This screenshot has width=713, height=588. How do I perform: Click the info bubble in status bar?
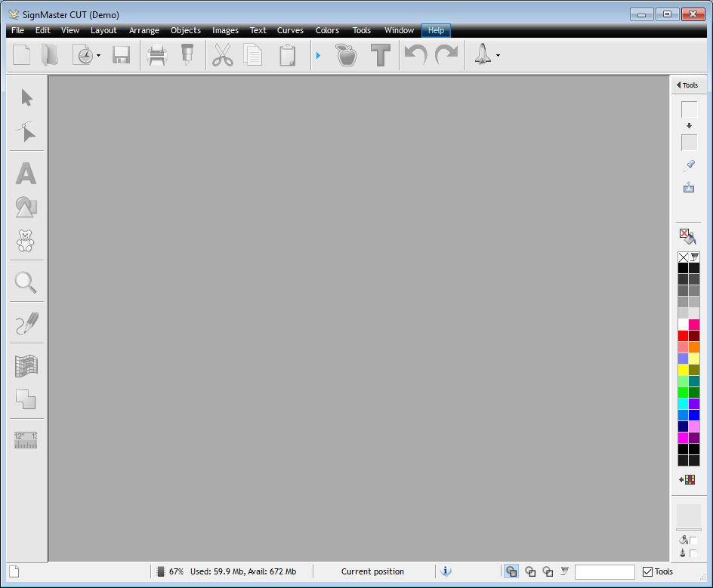pyautogui.click(x=446, y=571)
